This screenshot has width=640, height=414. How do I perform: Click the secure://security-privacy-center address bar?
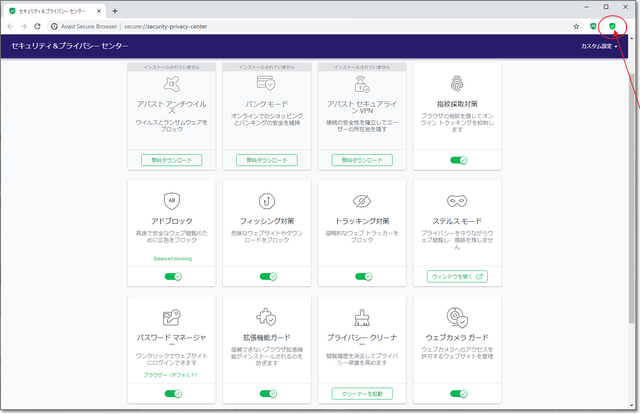click(x=300, y=26)
